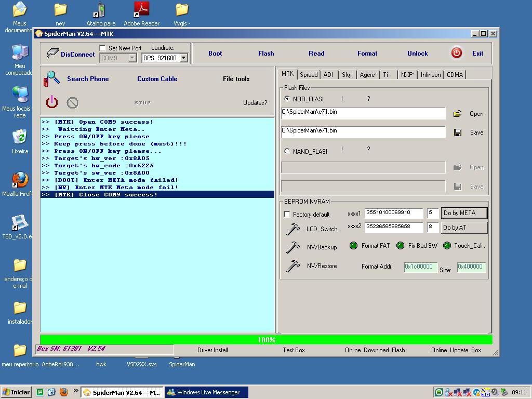Switch to Windows Live Messenger taskbar item

point(207,392)
